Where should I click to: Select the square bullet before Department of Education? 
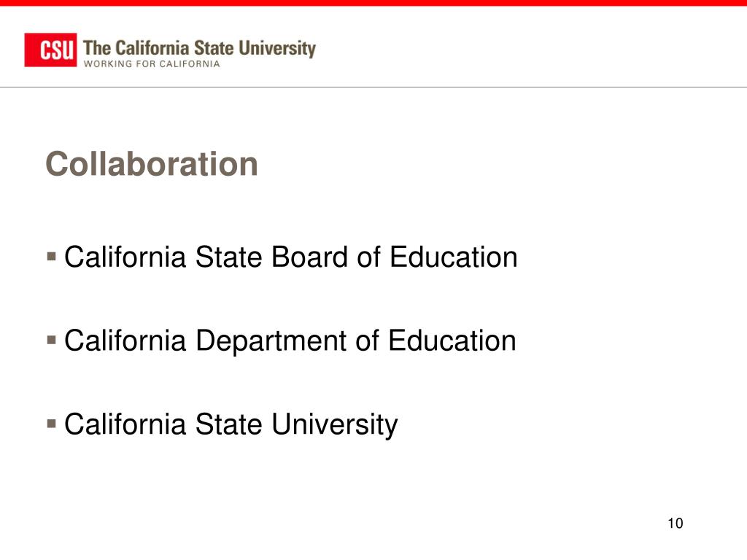pyautogui.click(x=52, y=340)
